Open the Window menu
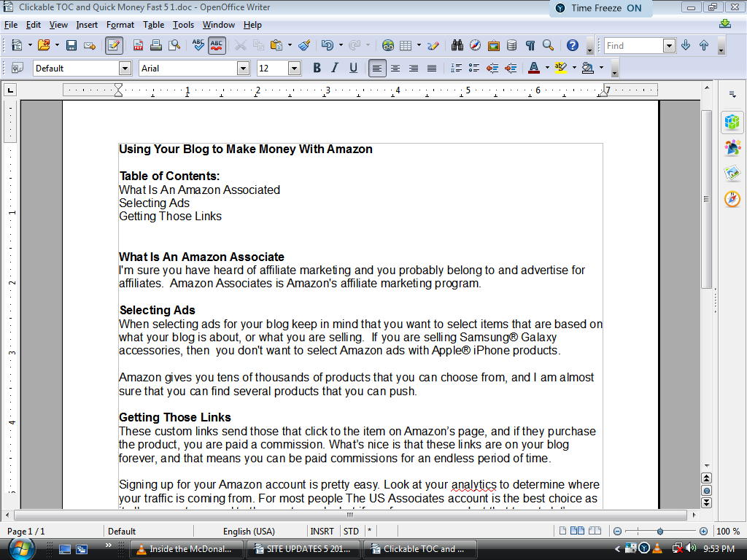747x560 pixels. 219,25
